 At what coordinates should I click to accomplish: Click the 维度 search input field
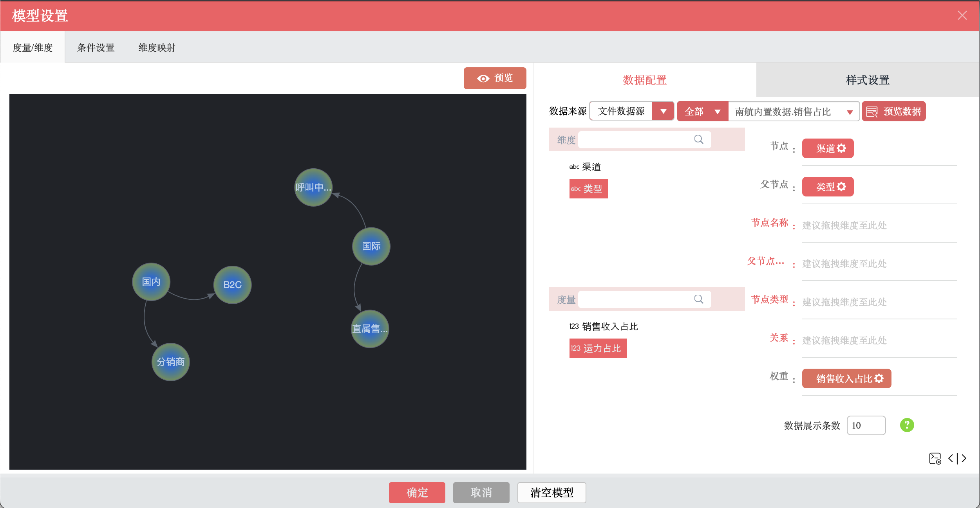coord(644,140)
